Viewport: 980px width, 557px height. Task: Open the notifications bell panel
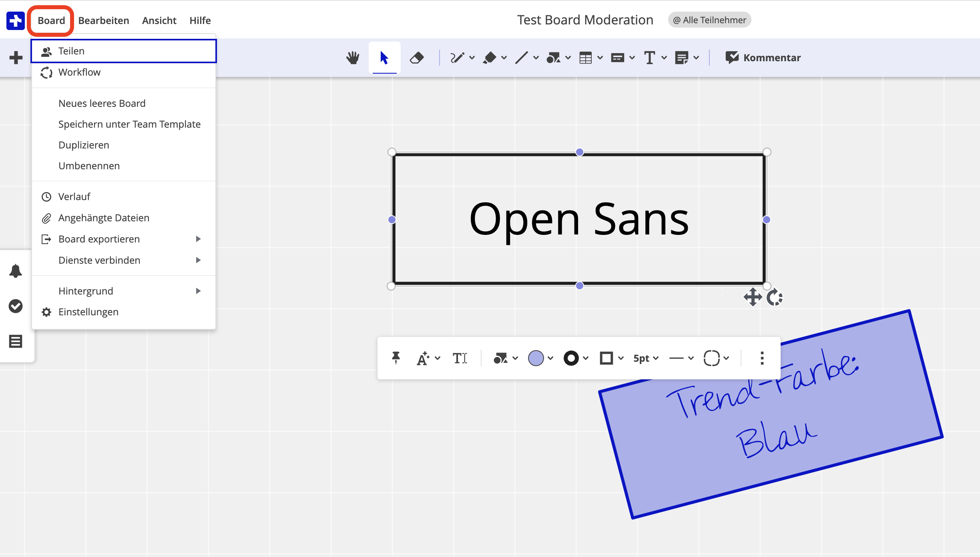(16, 271)
